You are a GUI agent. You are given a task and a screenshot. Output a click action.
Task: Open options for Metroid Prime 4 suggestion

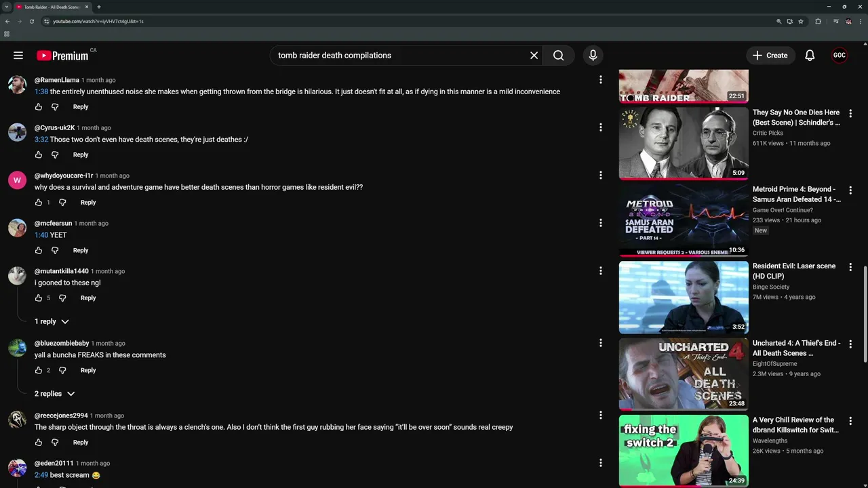pos(850,190)
